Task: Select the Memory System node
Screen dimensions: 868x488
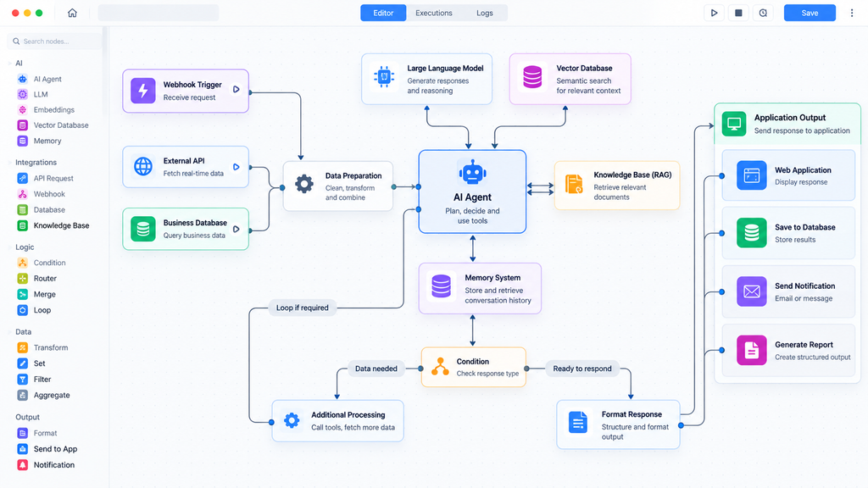Action: click(x=480, y=288)
